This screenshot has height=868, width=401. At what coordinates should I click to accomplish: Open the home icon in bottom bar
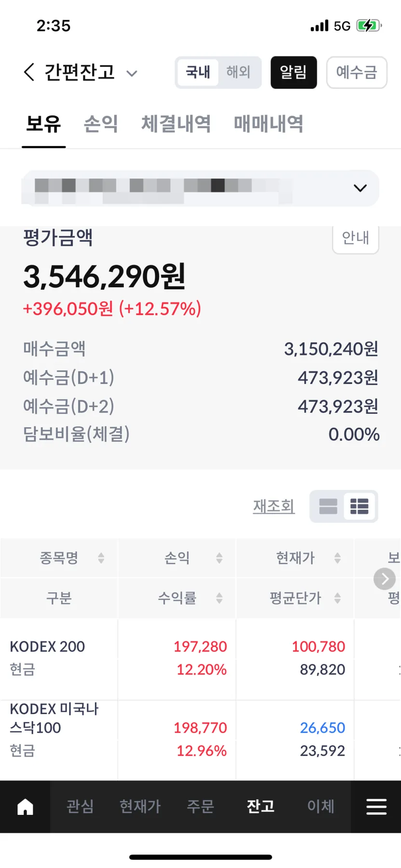pyautogui.click(x=25, y=806)
